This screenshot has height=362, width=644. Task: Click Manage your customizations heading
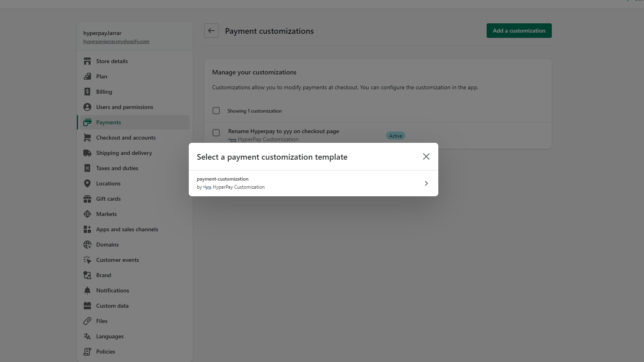pos(254,72)
